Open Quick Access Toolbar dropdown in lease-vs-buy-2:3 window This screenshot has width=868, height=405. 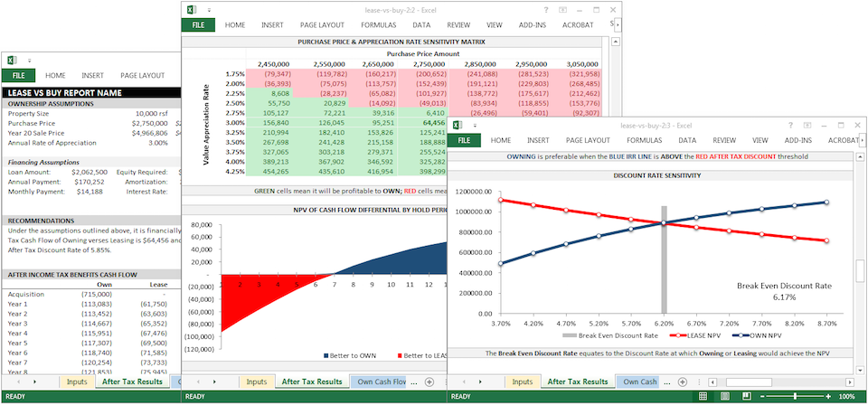coord(475,127)
